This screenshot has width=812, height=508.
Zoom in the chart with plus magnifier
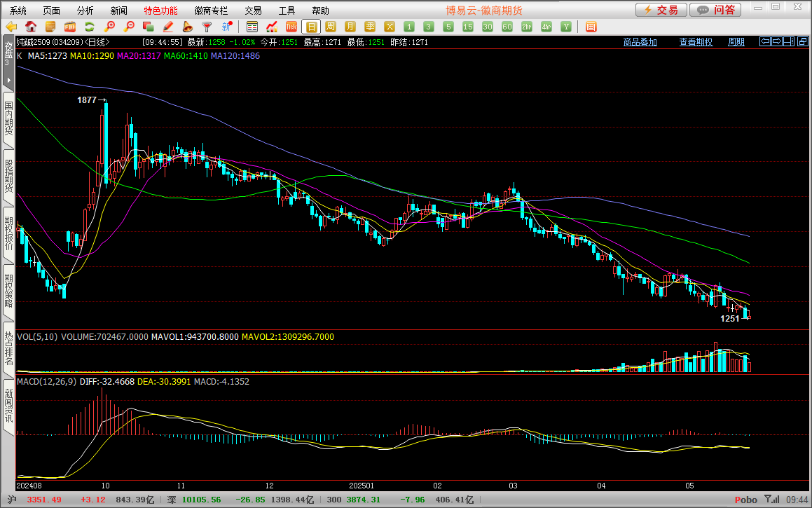coord(109,27)
